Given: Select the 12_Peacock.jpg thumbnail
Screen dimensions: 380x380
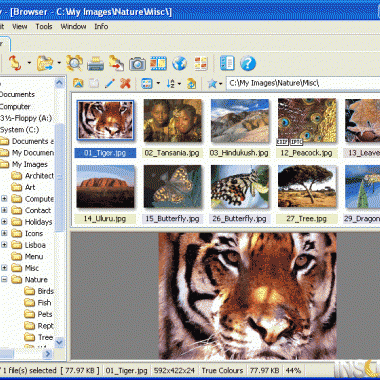Looking at the screenshot, I should pos(307,121).
